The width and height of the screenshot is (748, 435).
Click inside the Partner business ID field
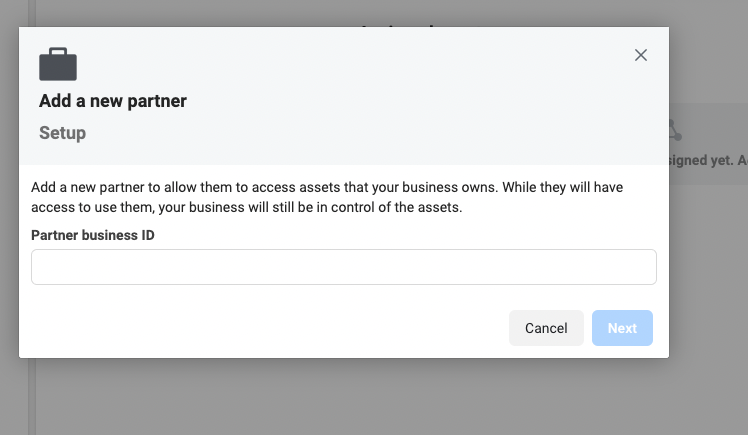tap(343, 267)
